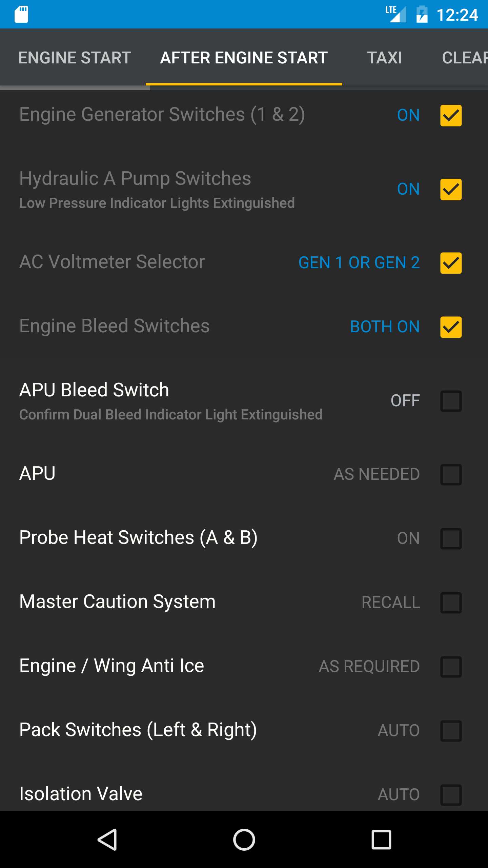The width and height of the screenshot is (488, 868).
Task: Tap the battery charging status icon
Action: click(x=422, y=14)
